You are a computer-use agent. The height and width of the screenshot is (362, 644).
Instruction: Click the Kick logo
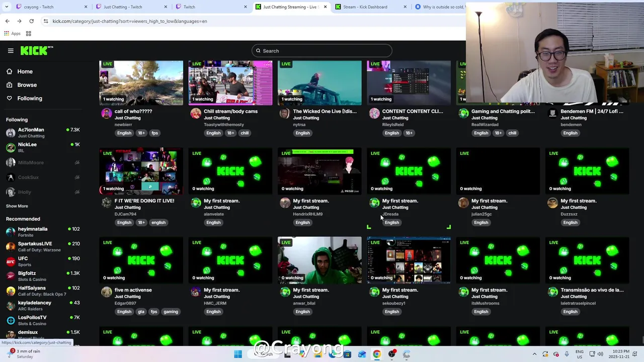(x=36, y=50)
